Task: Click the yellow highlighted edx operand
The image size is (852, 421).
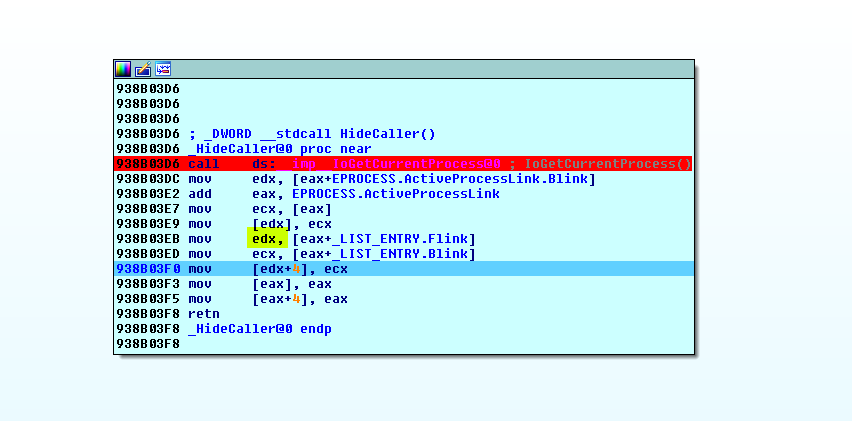Action: pos(269,238)
